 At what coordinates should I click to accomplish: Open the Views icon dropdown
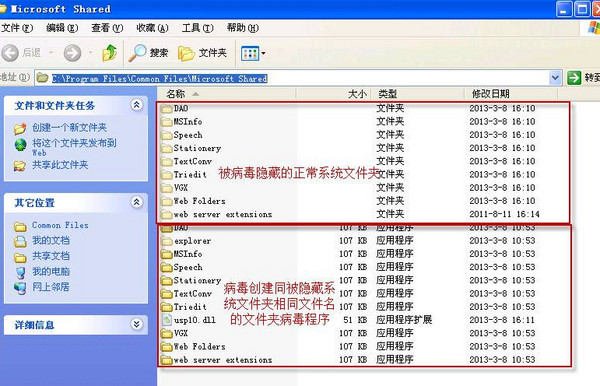point(253,53)
